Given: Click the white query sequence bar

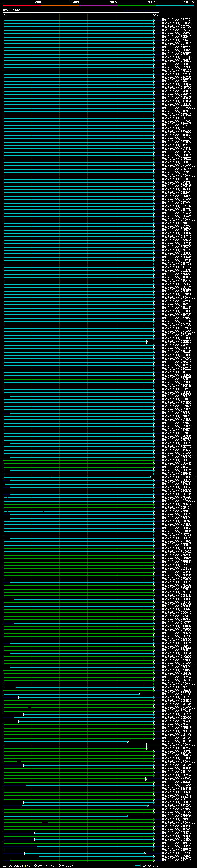Looking at the screenshot, I should pos(81,13).
